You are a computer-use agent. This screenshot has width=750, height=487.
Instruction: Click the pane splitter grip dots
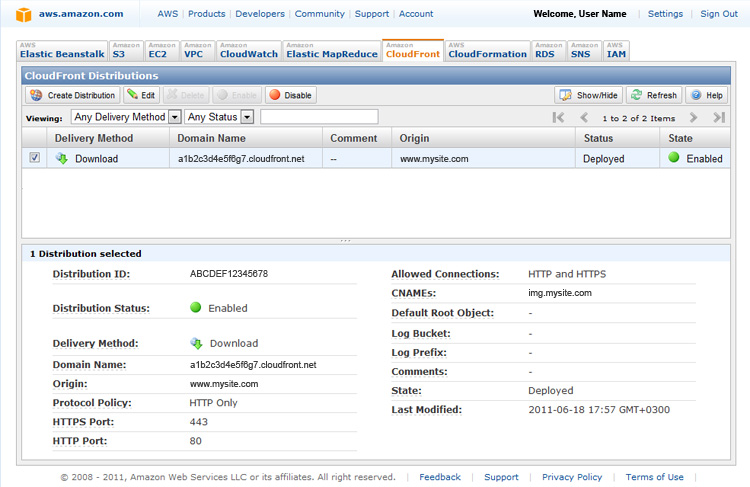tap(345, 241)
